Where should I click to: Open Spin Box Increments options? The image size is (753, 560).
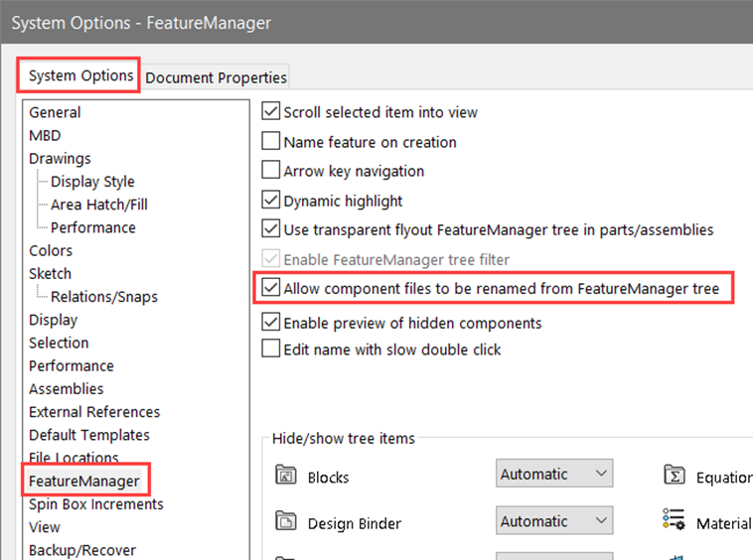pos(96,503)
